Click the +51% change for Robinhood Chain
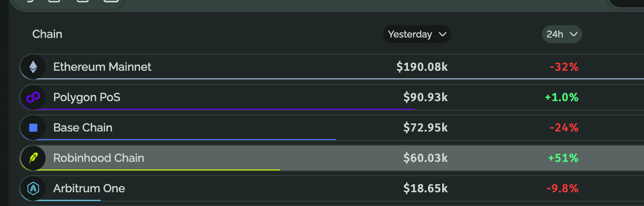 (563, 158)
